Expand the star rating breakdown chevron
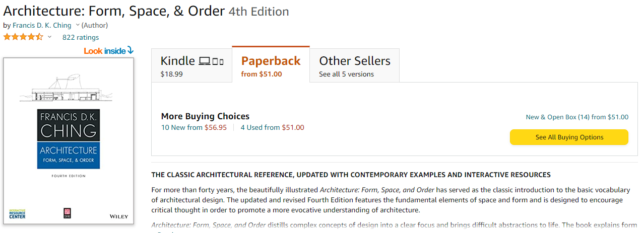644x233 pixels. pos(49,37)
